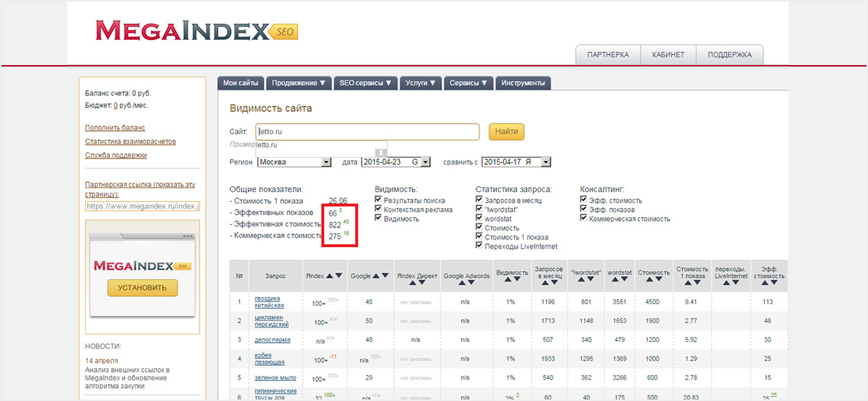Click the Найти search button
The height and width of the screenshot is (401, 868).
click(506, 132)
